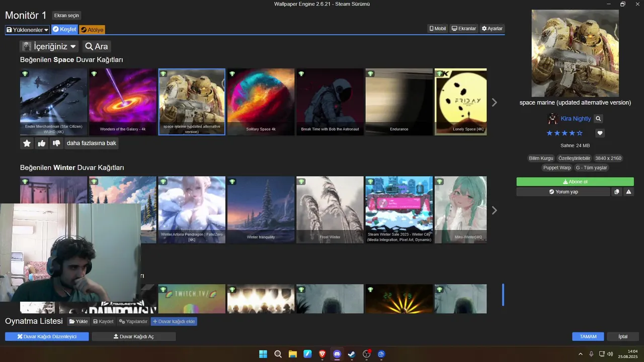Open Kira Nightly author profile link

tap(576, 119)
